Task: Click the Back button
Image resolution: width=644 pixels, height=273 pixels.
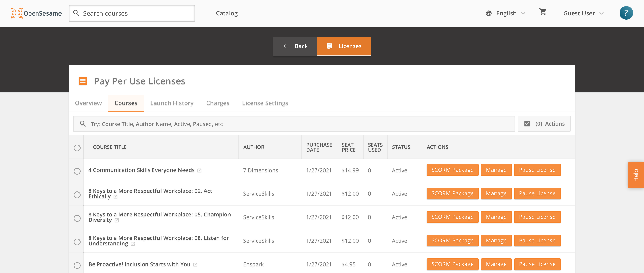Action: pyautogui.click(x=295, y=46)
